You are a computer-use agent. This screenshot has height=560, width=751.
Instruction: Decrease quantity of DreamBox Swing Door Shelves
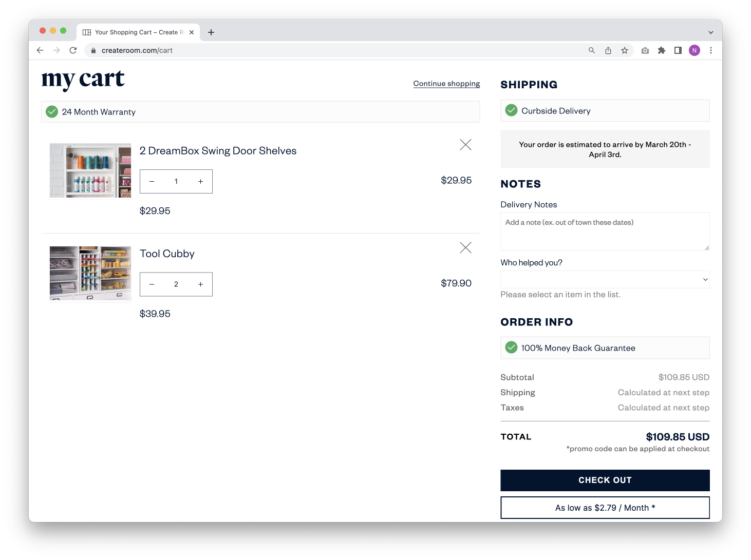click(x=152, y=181)
